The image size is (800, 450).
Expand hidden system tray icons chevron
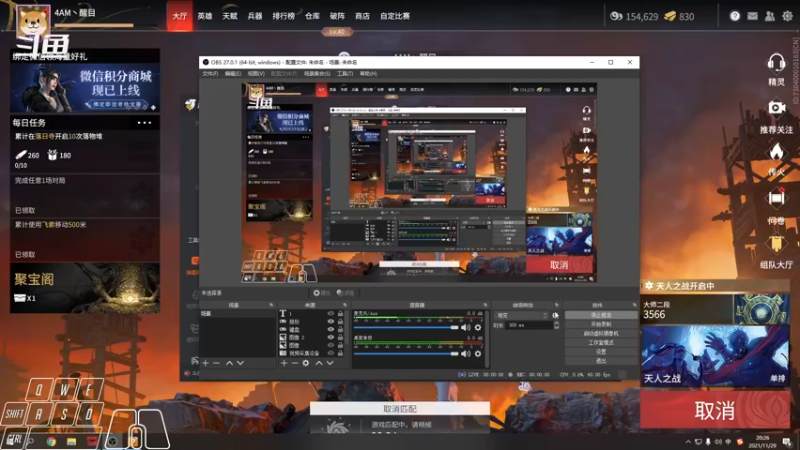[688, 442]
